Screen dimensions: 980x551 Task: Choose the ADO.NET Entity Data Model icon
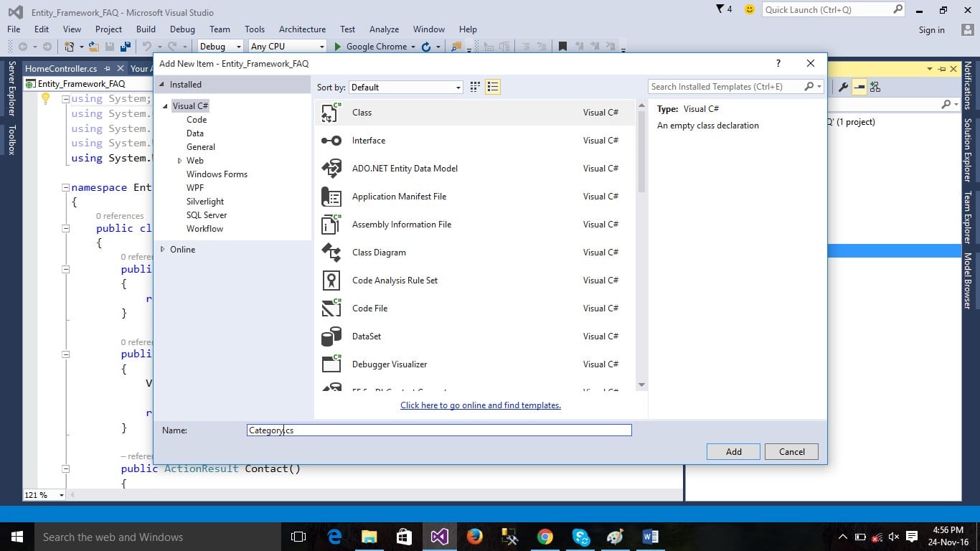pos(331,169)
